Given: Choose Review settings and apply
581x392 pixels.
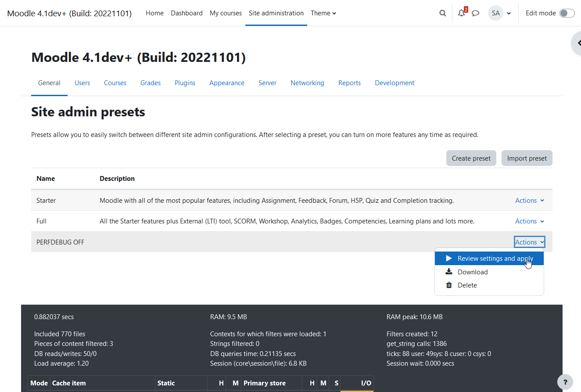Looking at the screenshot, I should click(489, 259).
